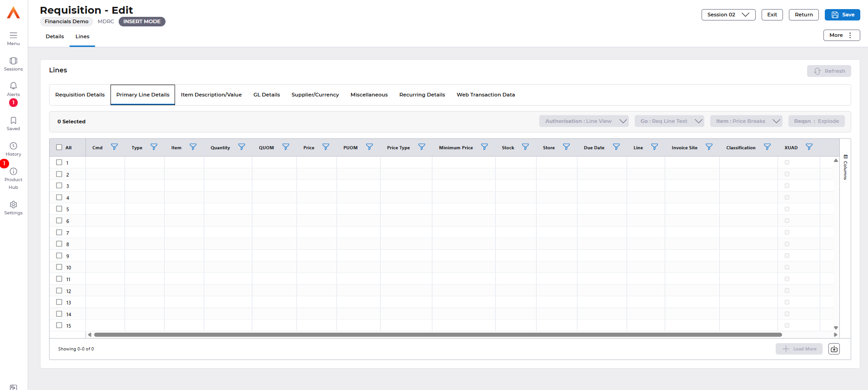The width and height of the screenshot is (868, 390).
Task: Filter the XUAD column
Action: [x=809, y=147]
